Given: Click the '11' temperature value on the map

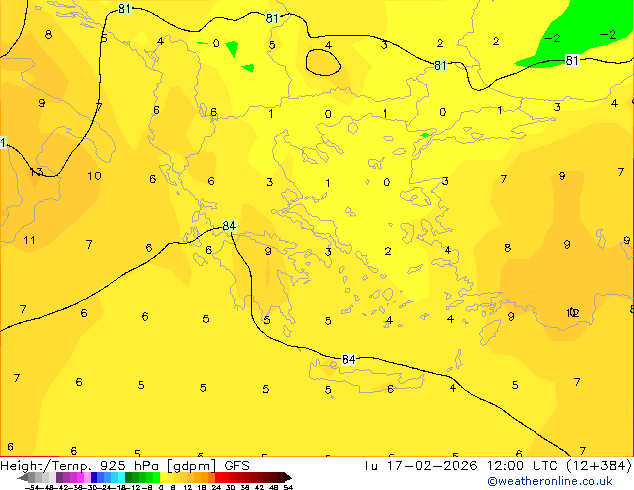Looking at the screenshot, I should click(29, 240).
